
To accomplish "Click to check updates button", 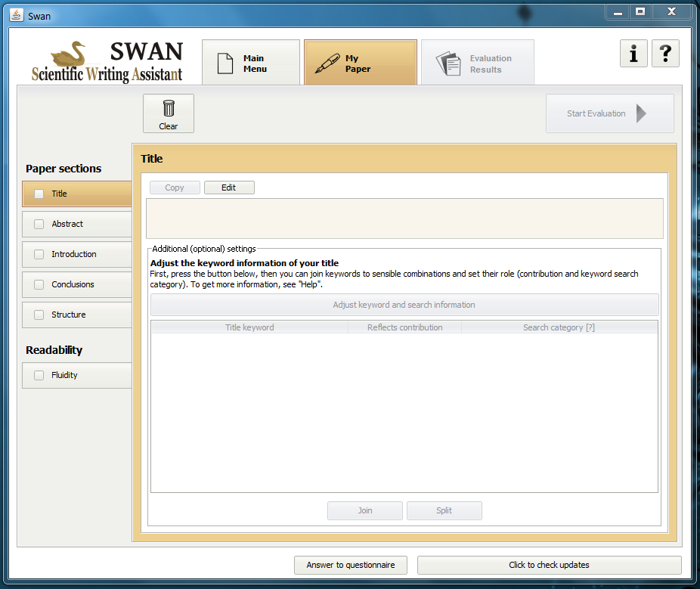I will pyautogui.click(x=549, y=565).
